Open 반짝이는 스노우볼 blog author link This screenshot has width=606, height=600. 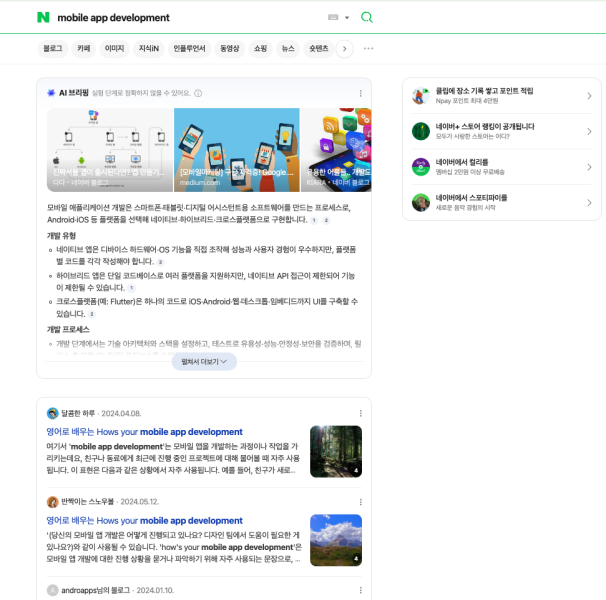pos(88,502)
